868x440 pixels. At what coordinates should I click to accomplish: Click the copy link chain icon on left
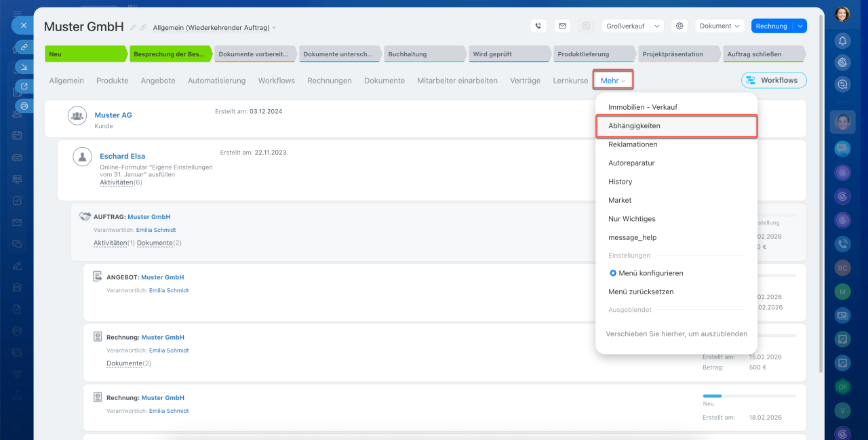pos(24,47)
